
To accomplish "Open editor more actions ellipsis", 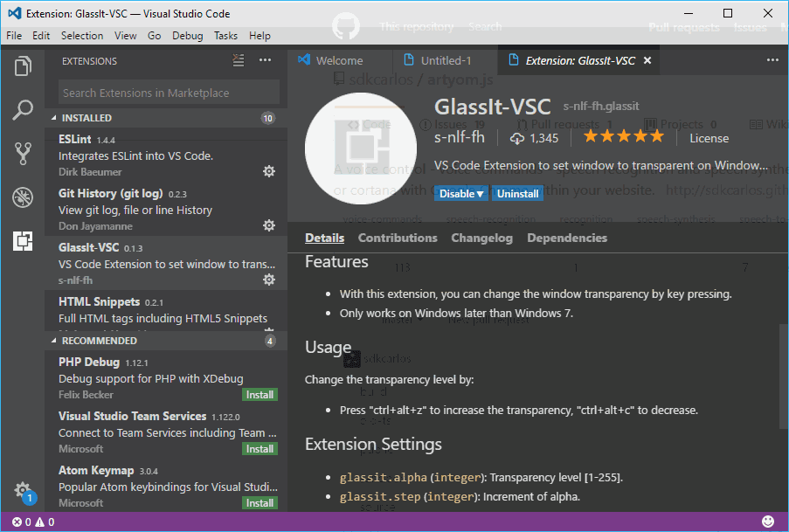I will (x=773, y=60).
